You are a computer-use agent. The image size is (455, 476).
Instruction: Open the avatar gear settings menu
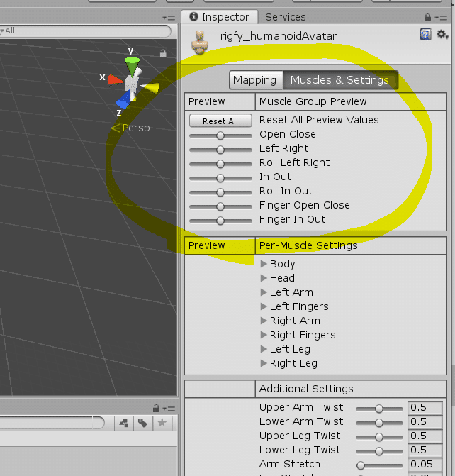(442, 35)
